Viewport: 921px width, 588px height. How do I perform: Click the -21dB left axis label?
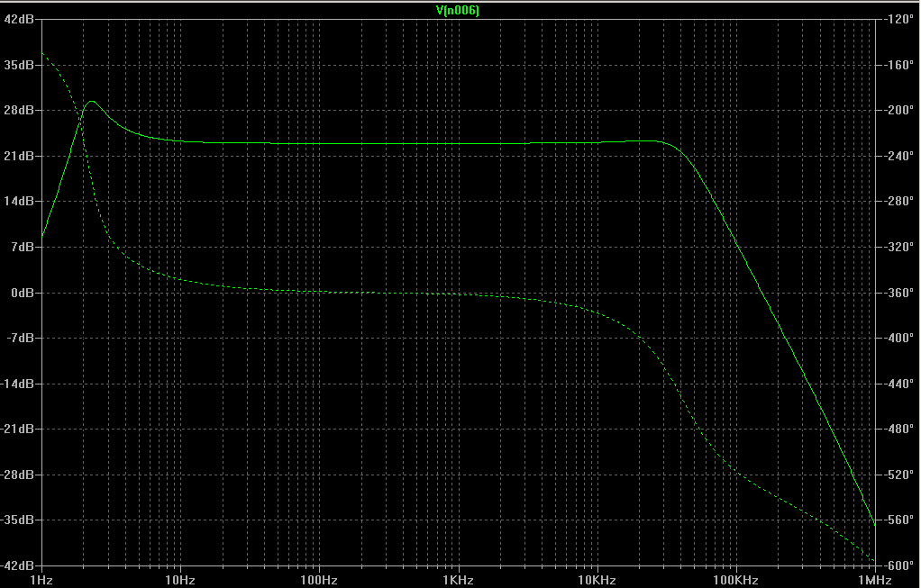coord(18,429)
